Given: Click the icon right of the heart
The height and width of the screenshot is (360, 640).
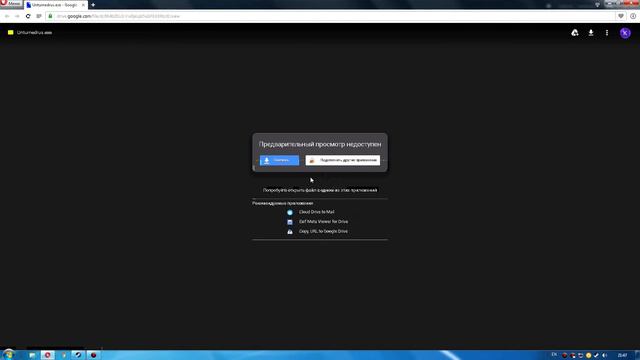Looking at the screenshot, I should tap(633, 16).
